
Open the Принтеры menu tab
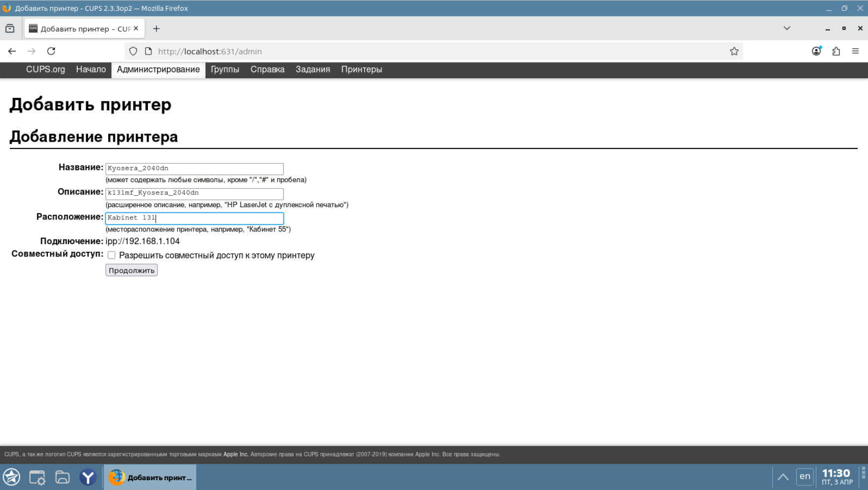361,70
